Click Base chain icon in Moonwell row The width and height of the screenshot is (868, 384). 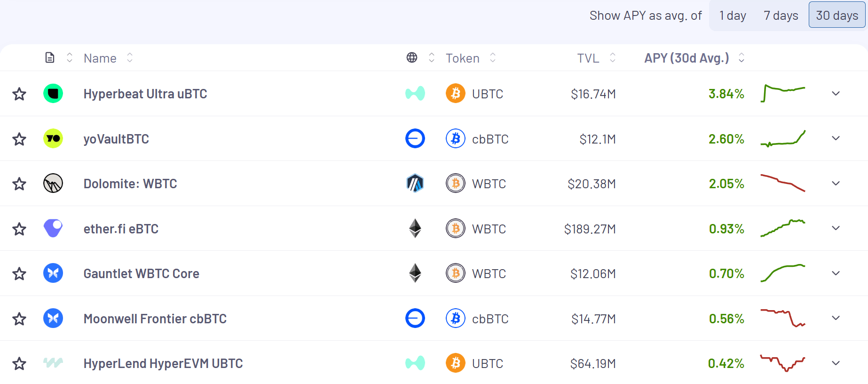click(415, 318)
